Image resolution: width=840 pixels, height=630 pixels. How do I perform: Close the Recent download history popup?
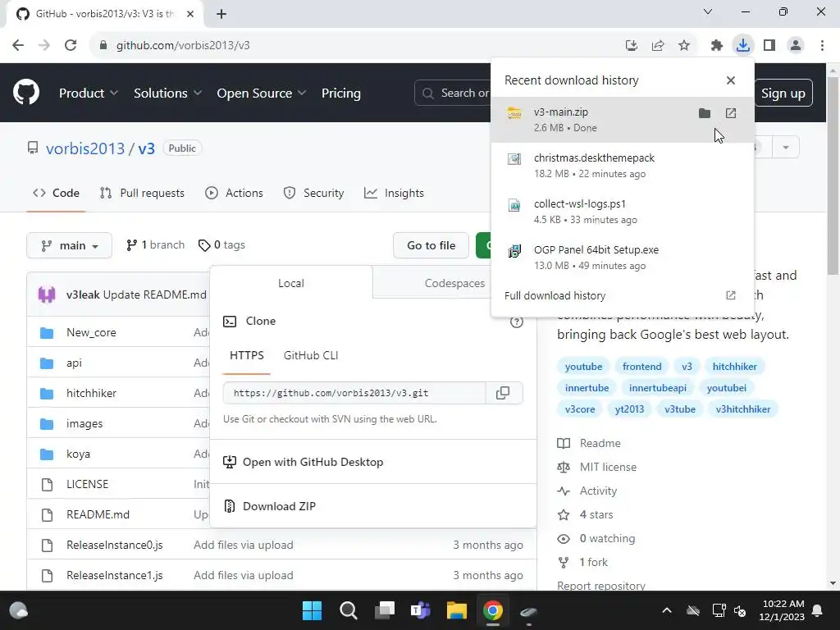tap(731, 80)
